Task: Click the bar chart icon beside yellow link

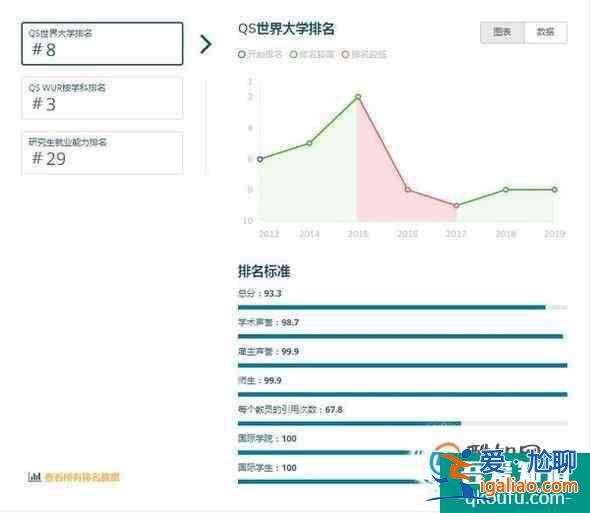Action: pos(34,477)
